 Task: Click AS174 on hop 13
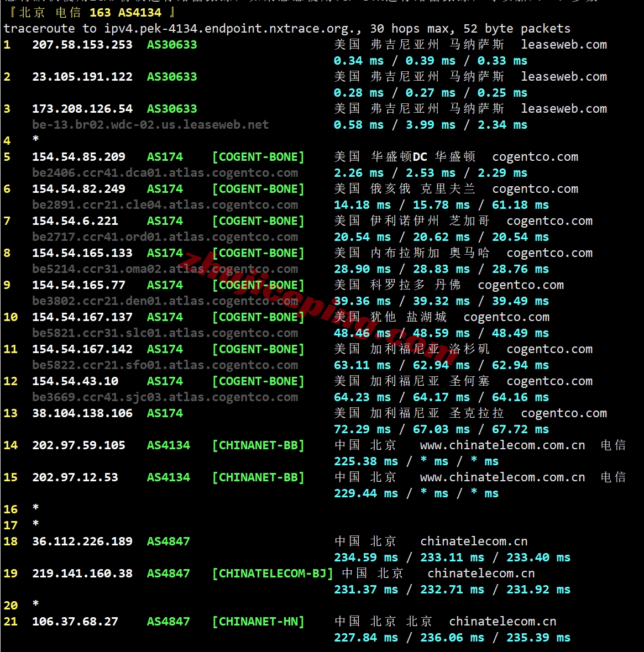165,413
